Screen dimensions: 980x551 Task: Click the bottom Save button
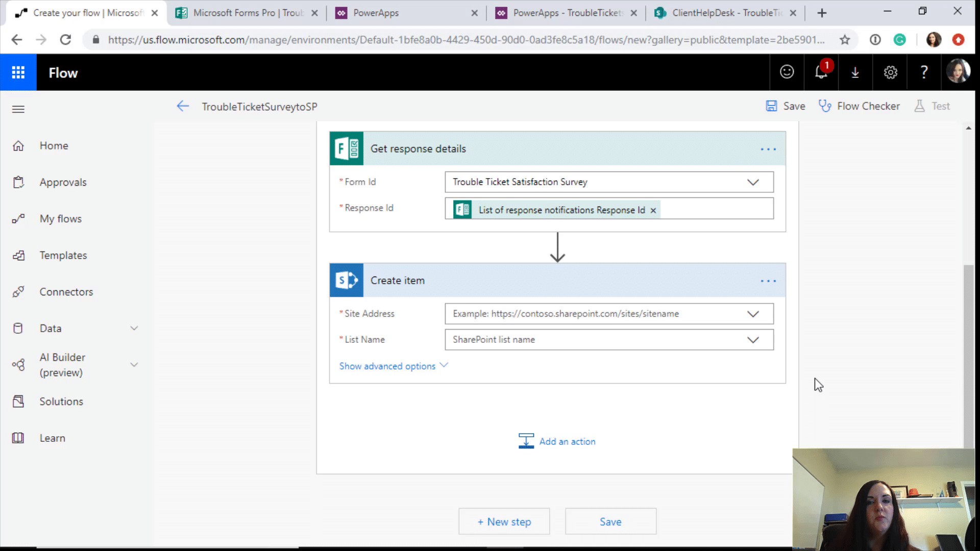610,521
